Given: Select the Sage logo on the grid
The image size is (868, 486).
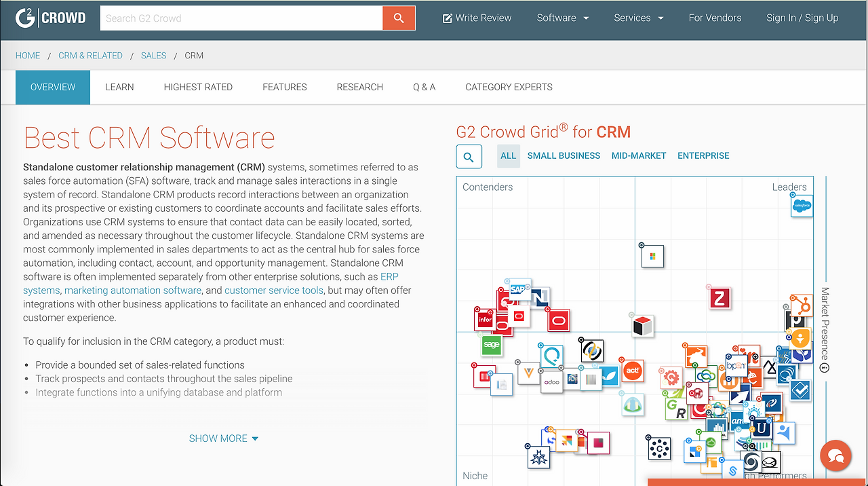Looking at the screenshot, I should (492, 345).
